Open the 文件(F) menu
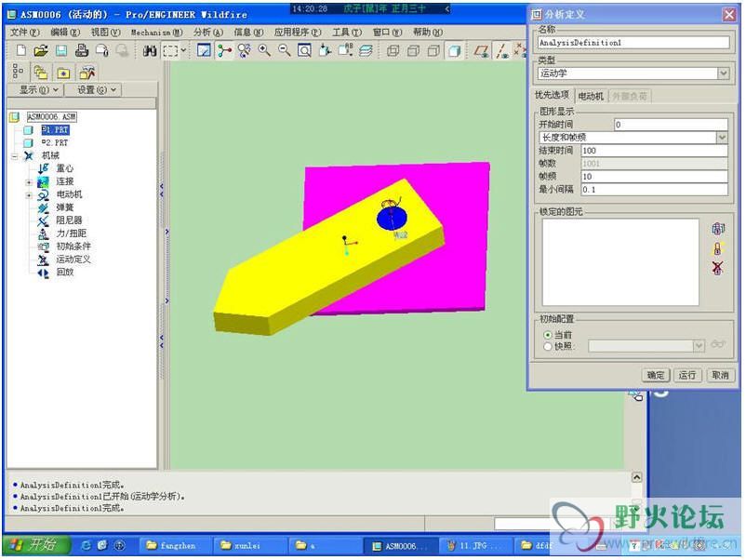The height and width of the screenshot is (560, 746). point(25,32)
